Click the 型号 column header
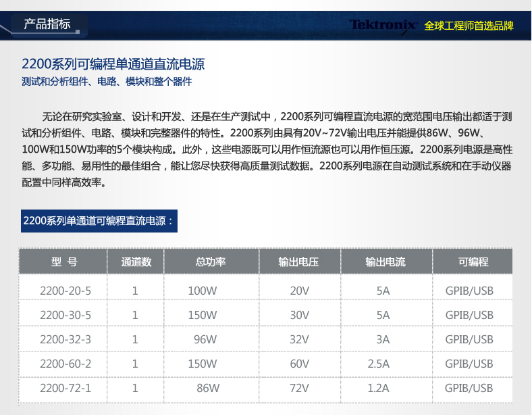 (64, 262)
